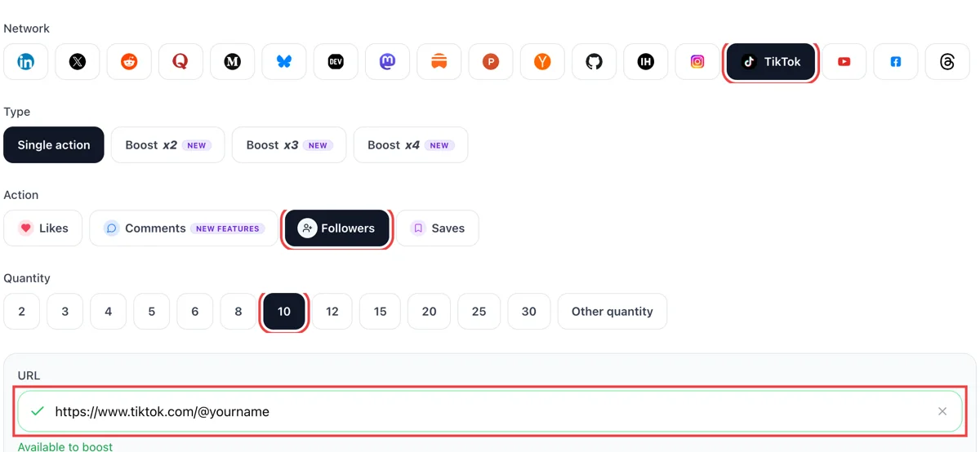Image resolution: width=980 pixels, height=452 pixels.
Task: Click the Available to boost message
Action: 65,446
